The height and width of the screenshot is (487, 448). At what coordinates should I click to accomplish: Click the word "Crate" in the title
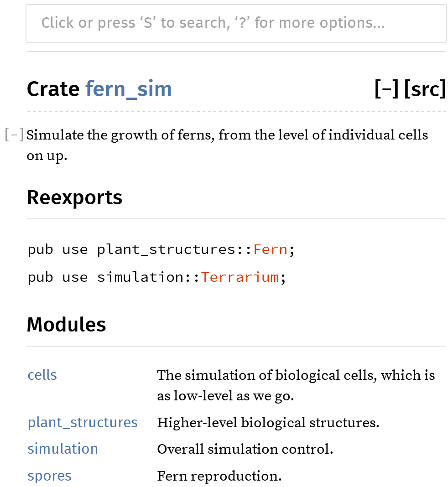point(53,89)
